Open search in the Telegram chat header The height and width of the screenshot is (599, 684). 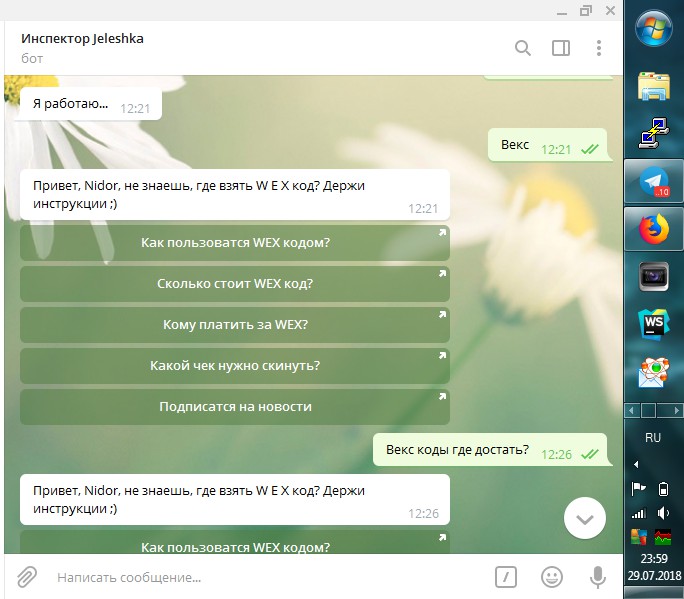523,48
